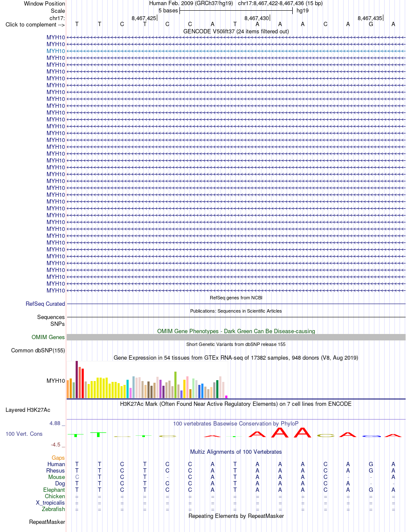Image resolution: width=406 pixels, height=532 pixels.
Task: Click the RepeatMasker track label
Action: tap(47, 522)
